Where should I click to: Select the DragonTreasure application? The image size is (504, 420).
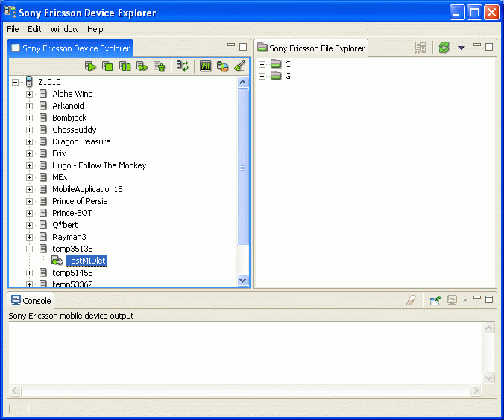(81, 141)
